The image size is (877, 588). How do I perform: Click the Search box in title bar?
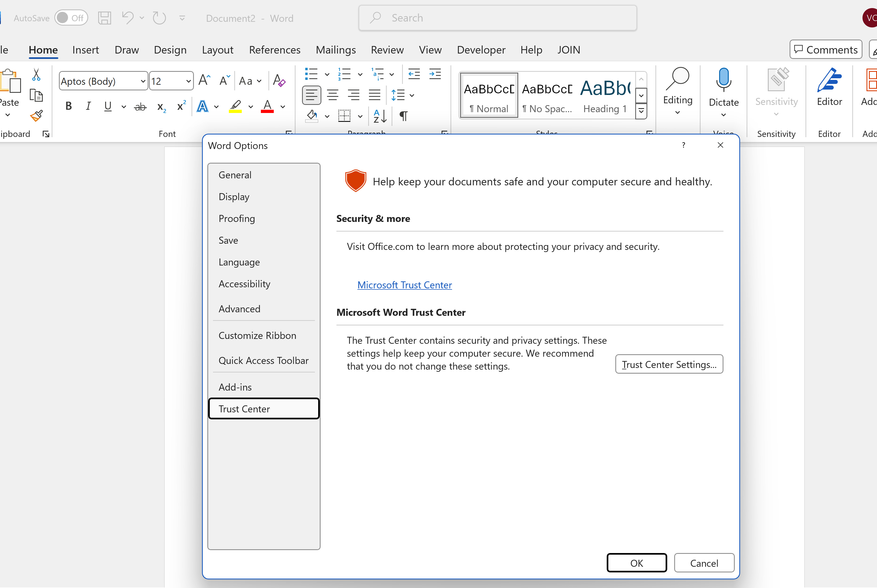click(498, 18)
